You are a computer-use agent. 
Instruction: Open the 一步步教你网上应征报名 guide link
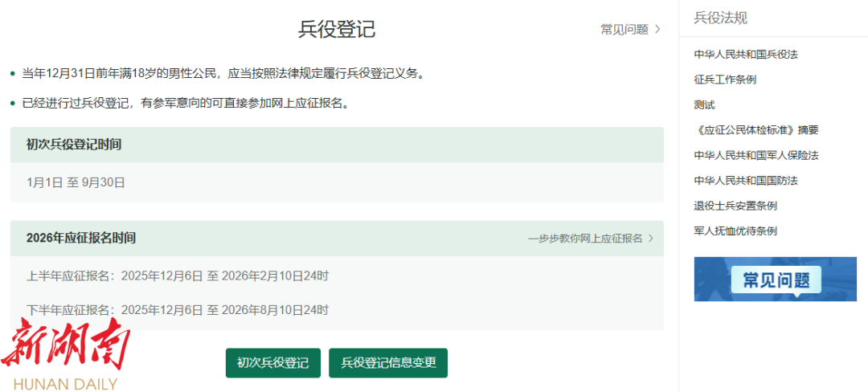pyautogui.click(x=585, y=239)
